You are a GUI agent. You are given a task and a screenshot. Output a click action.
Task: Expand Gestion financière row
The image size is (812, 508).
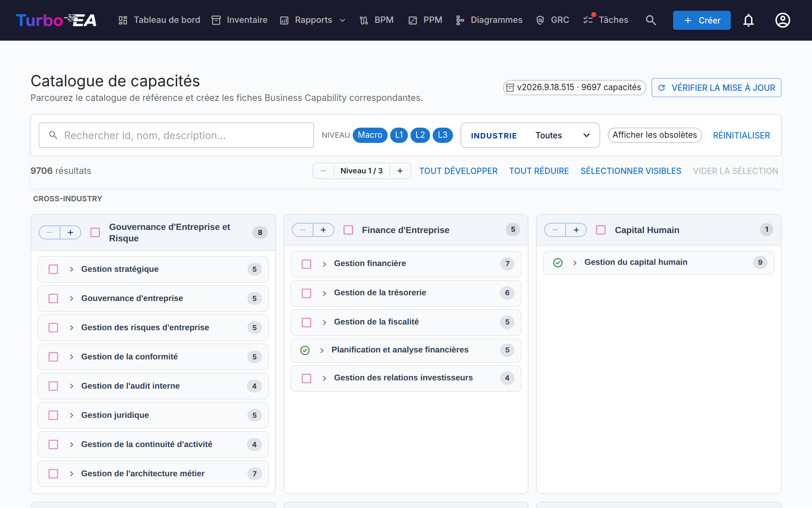324,264
